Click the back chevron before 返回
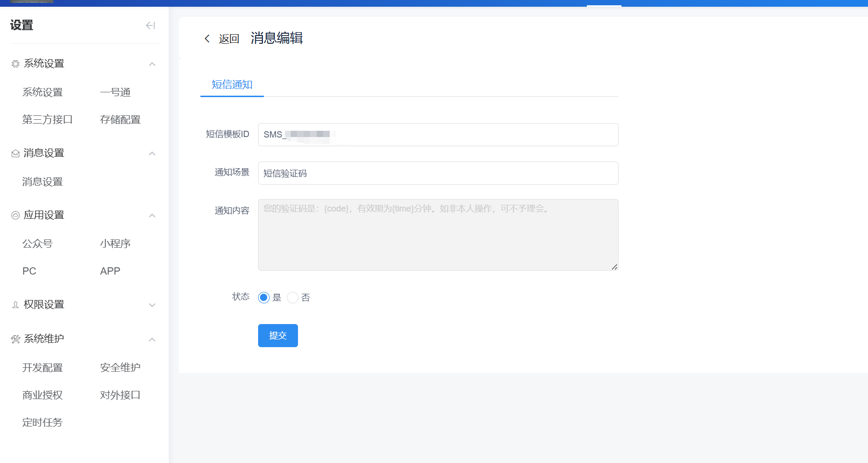 (207, 38)
